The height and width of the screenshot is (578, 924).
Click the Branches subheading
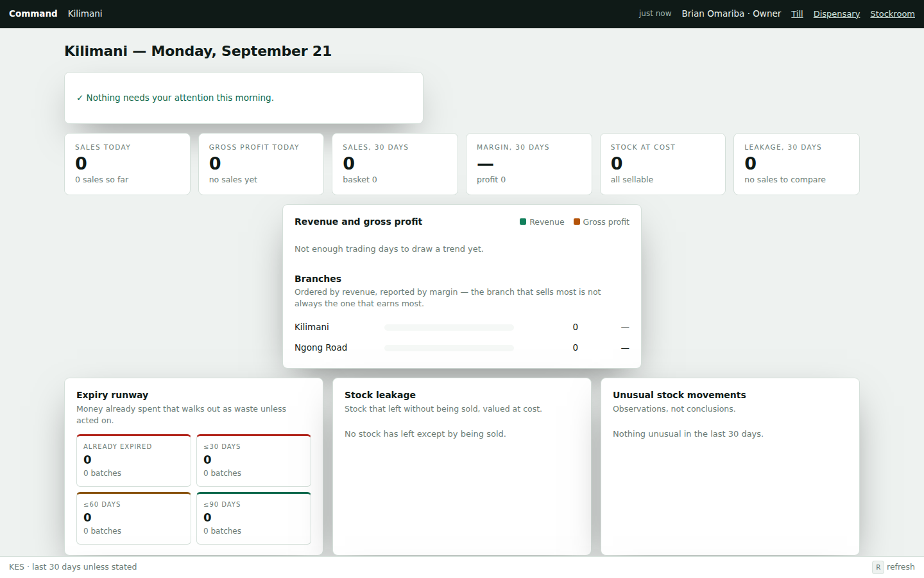tap(318, 279)
